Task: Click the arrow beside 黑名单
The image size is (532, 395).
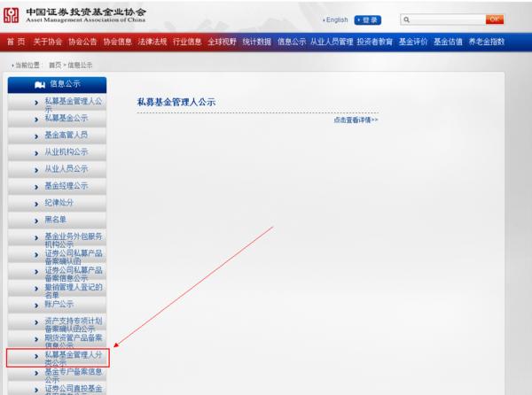Action: tap(36, 221)
